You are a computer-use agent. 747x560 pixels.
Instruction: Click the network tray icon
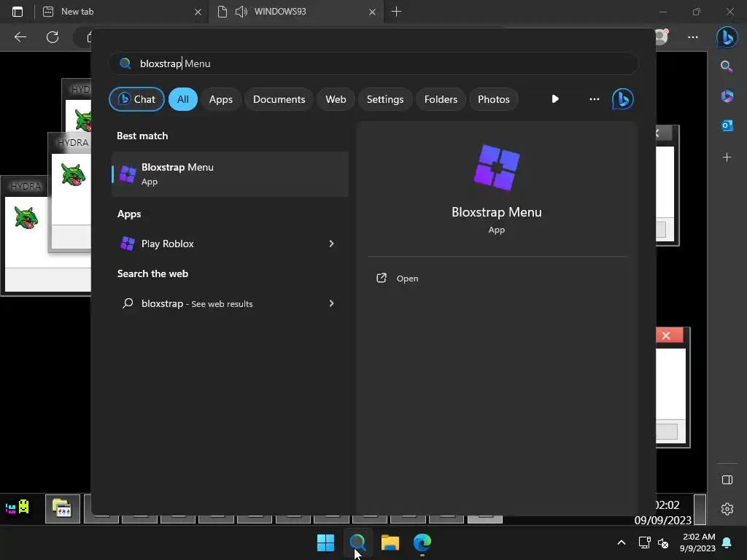(645, 542)
